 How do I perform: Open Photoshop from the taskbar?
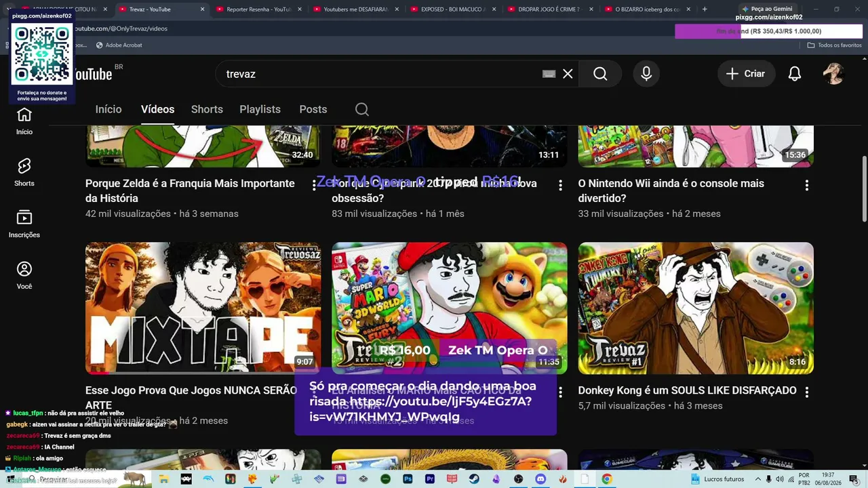click(x=408, y=479)
